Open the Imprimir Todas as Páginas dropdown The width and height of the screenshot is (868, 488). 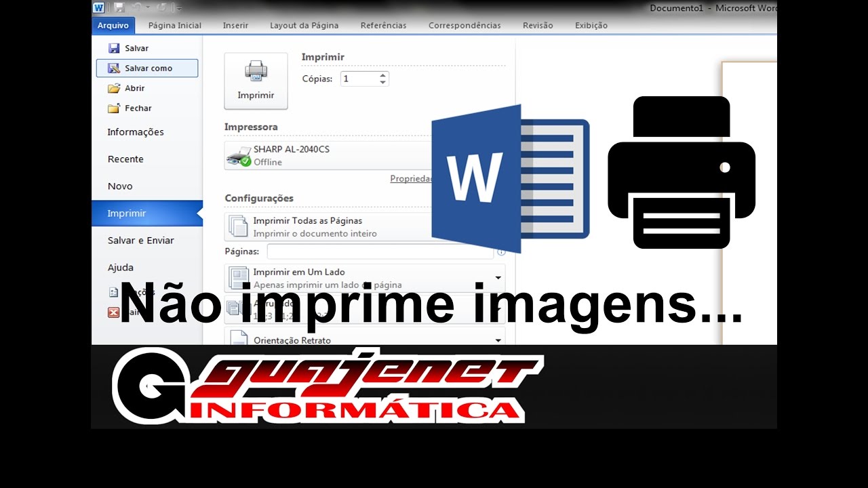coord(329,227)
